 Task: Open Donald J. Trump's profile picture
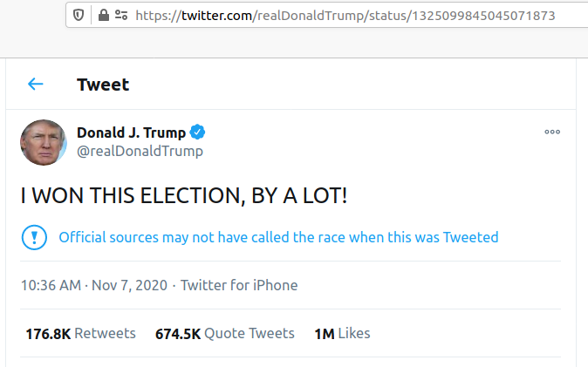coord(44,142)
